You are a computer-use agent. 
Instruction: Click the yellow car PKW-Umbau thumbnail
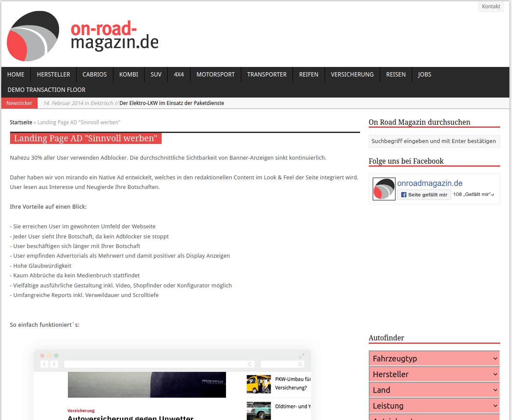(258, 384)
